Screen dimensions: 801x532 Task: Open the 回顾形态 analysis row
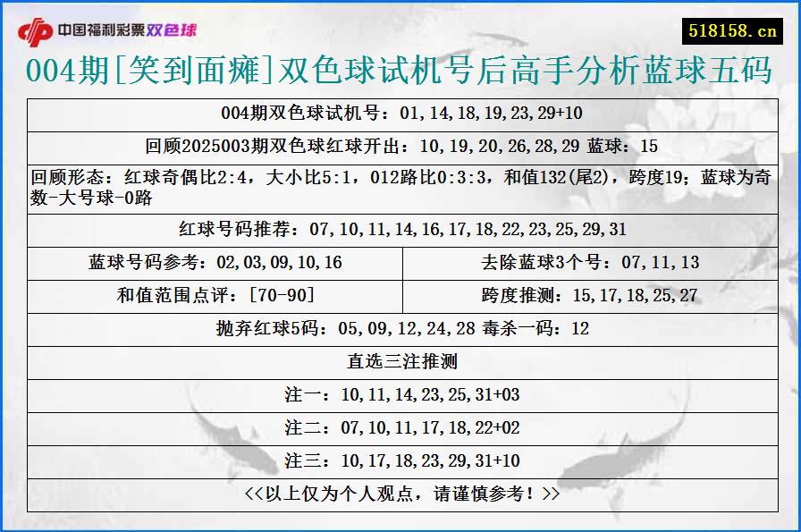pyautogui.click(x=400, y=186)
